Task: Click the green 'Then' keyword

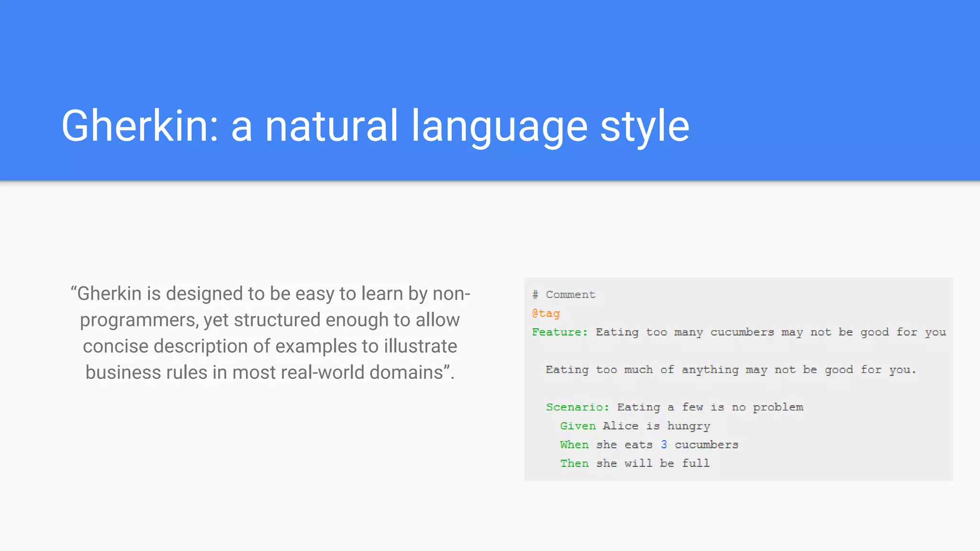Action: (574, 463)
